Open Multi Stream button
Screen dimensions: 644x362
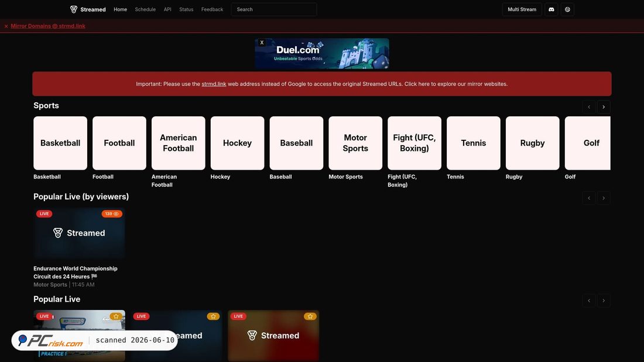[x=522, y=9]
